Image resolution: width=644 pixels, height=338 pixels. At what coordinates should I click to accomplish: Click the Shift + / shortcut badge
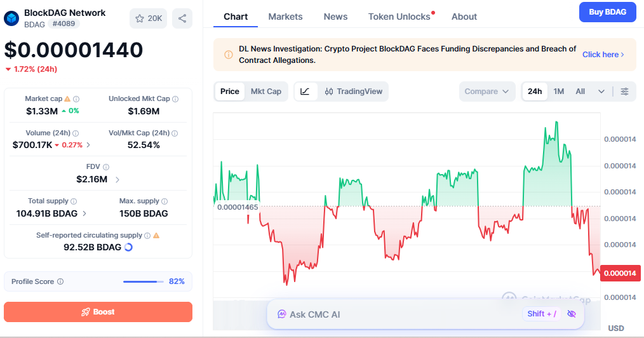tap(541, 314)
